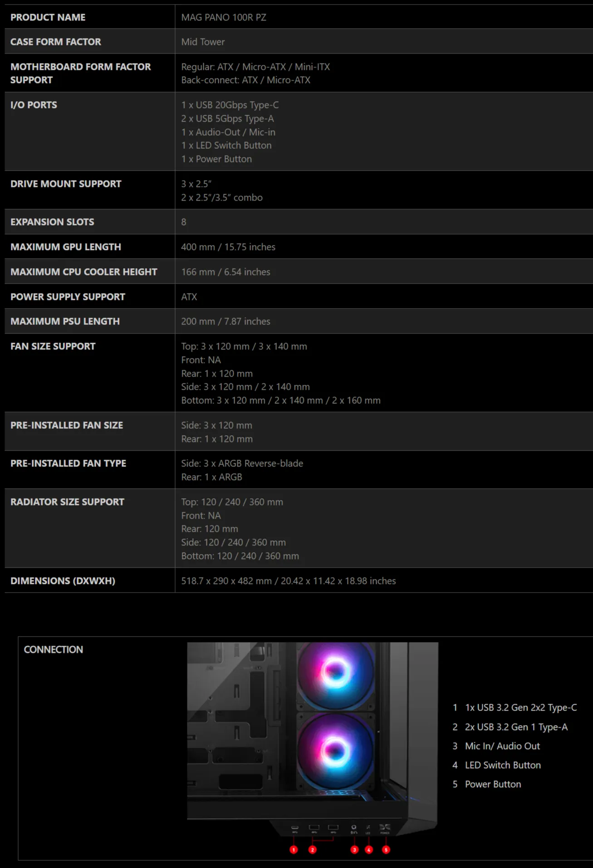
Task: Click the audio jack icon on the case
Action: point(354,828)
